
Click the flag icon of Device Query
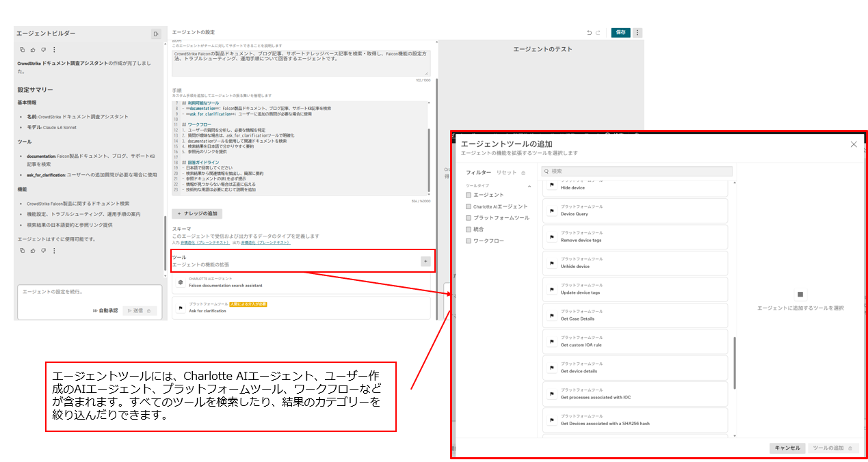pyautogui.click(x=551, y=211)
